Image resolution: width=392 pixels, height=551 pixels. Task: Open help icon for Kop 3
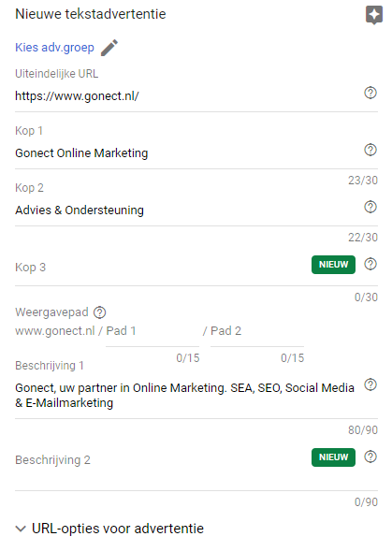[370, 264]
